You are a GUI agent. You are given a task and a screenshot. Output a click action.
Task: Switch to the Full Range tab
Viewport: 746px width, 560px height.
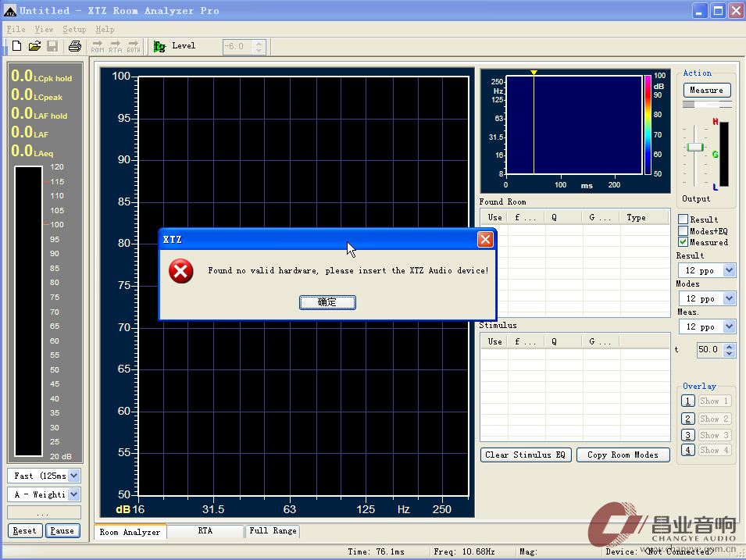point(273,530)
